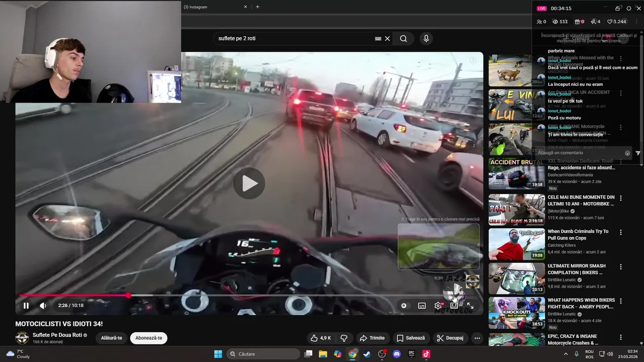Open options for CELE MAI BUNE MOMENTE video

click(x=621, y=198)
